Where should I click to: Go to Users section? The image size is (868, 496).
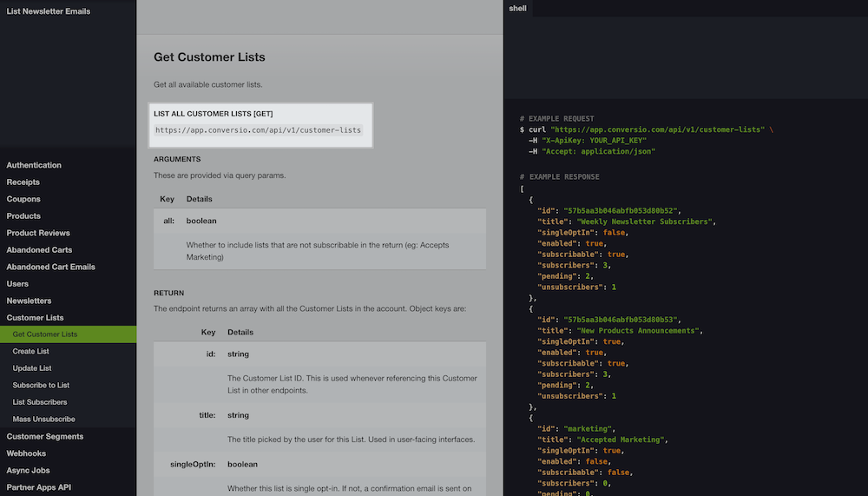[x=17, y=284]
